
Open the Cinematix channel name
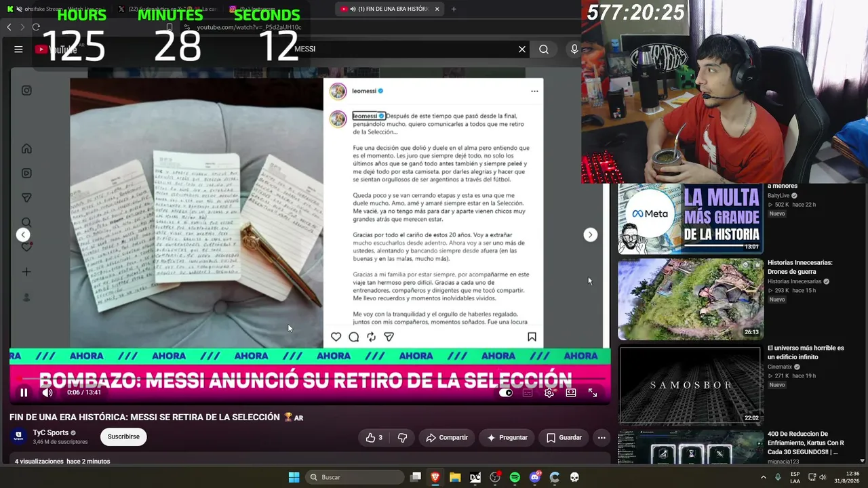coord(780,367)
